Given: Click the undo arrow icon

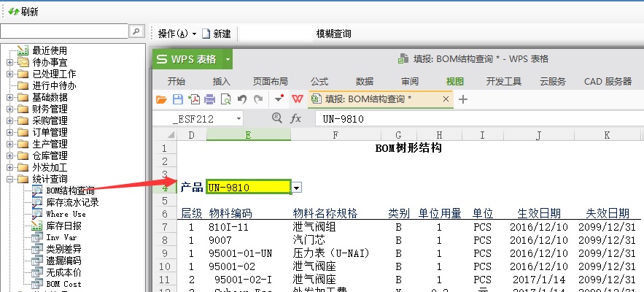Looking at the screenshot, I should tap(242, 99).
